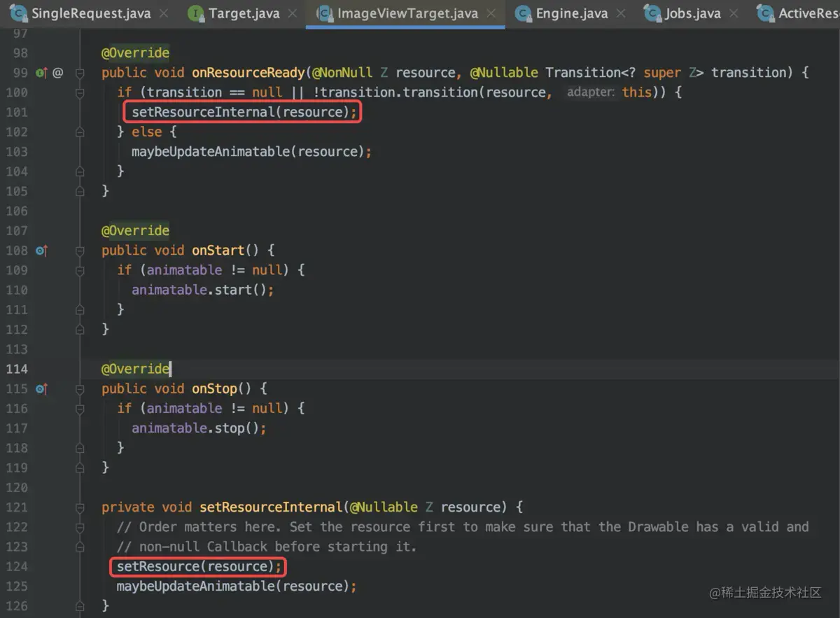Close the ImageViewTarget.java tab
Viewport: 840px width, 618px height.
pos(491,13)
